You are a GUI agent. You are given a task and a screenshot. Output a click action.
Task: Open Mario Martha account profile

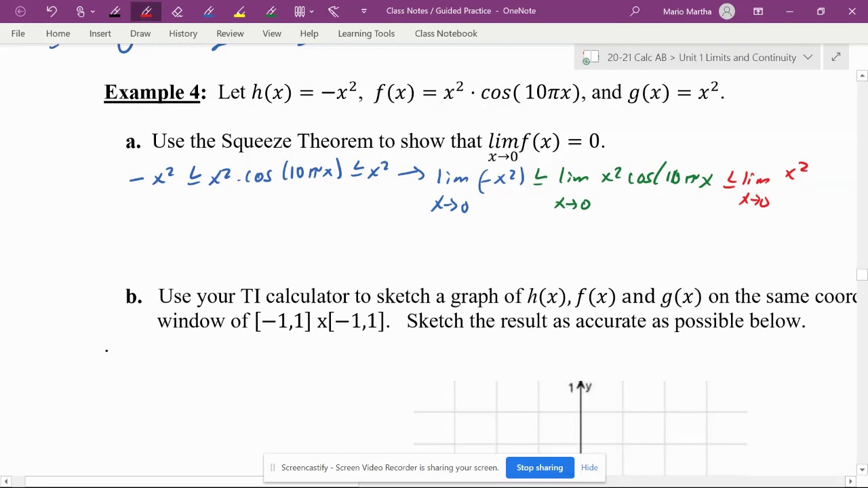(698, 12)
